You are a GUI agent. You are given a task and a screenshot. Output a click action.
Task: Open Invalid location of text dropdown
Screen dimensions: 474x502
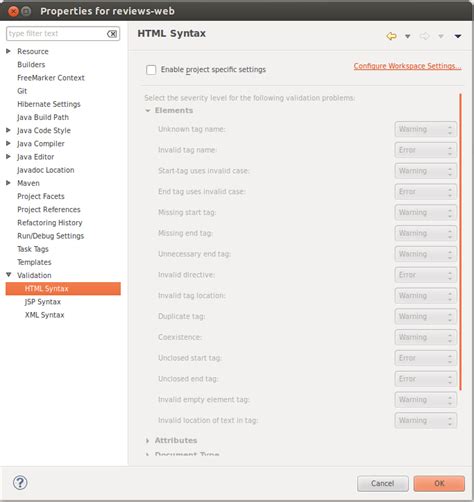(426, 420)
